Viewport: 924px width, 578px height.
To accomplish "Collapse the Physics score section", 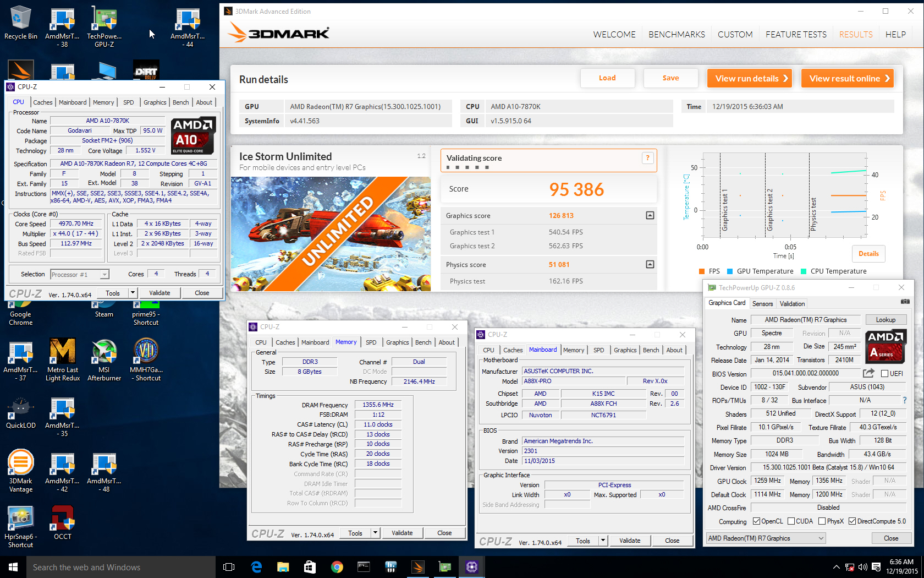I will coord(650,264).
